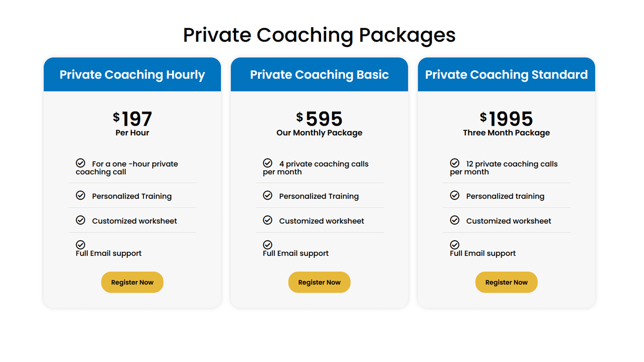The image size is (644, 362).
Task: Click checkmark above Full Email support in Hourly card
Action: (x=80, y=245)
